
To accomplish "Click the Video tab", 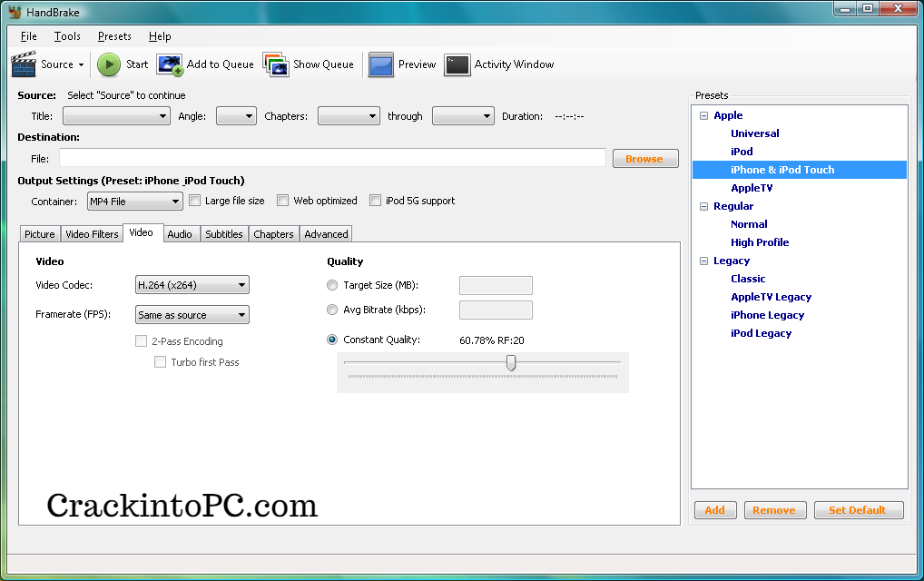I will pos(142,232).
